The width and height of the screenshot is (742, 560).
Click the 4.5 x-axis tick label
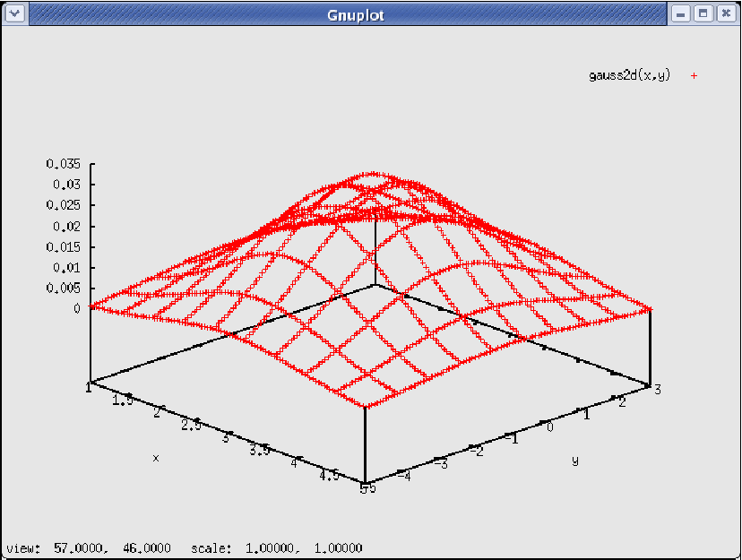pyautogui.click(x=329, y=476)
